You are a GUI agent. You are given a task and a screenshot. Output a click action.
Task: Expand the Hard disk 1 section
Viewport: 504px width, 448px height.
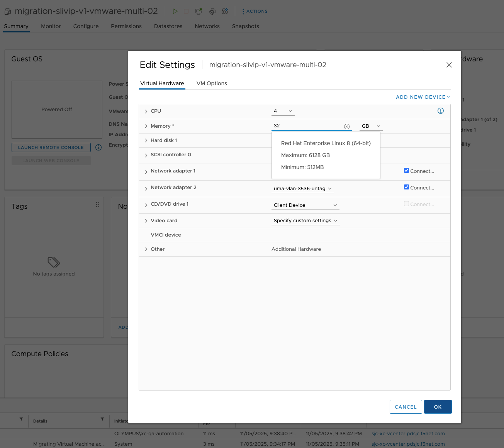(146, 140)
